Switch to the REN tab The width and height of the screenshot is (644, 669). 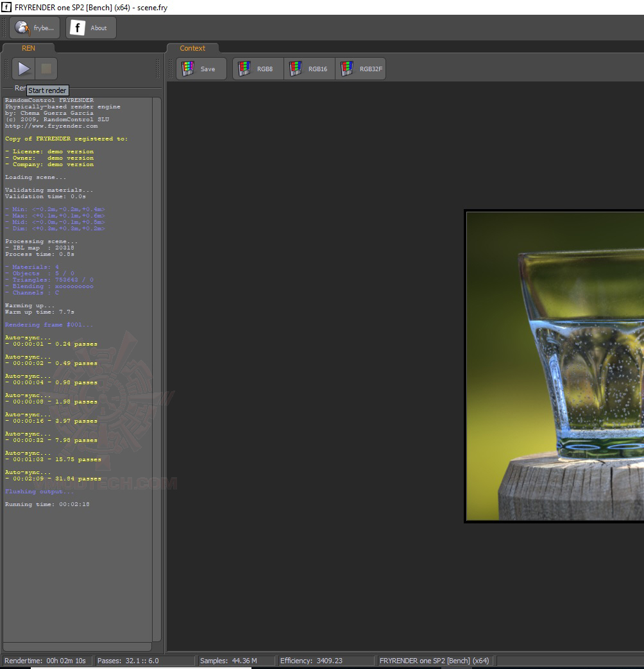pos(29,48)
